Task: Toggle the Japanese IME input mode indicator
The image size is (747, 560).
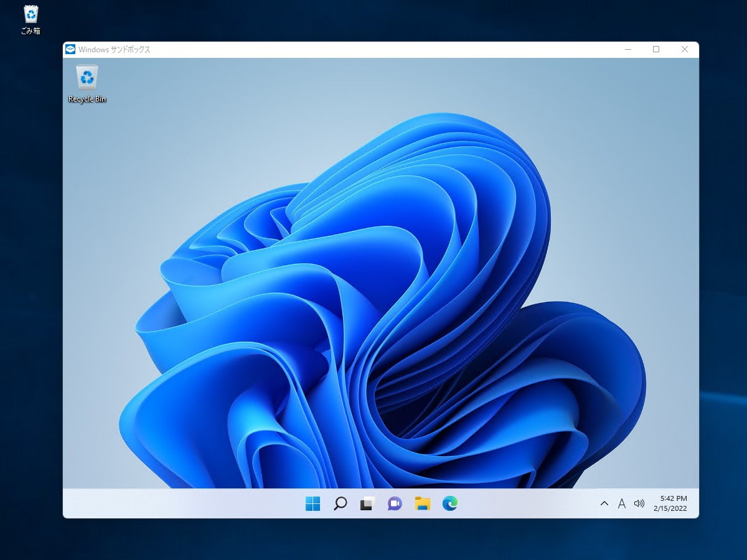Action: point(622,504)
